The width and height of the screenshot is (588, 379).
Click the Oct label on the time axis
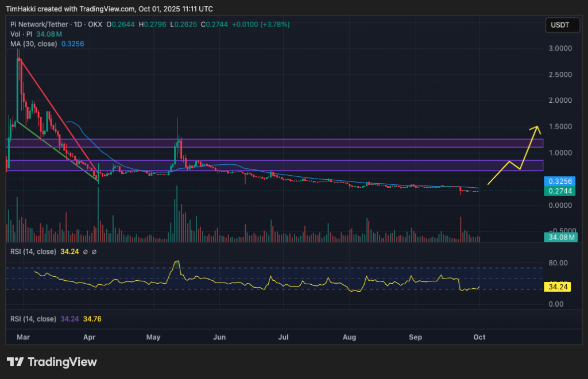tap(479, 337)
